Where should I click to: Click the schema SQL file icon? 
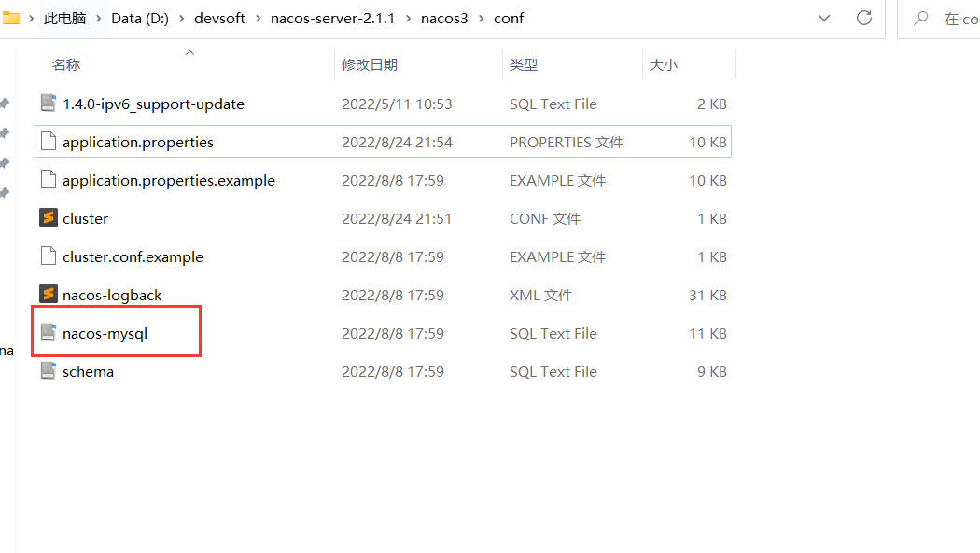pos(49,371)
